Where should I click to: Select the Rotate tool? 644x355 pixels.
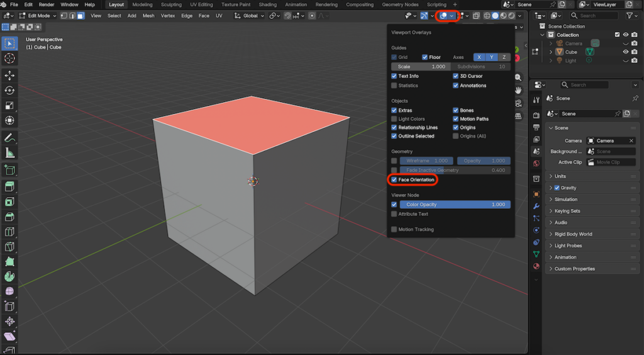point(9,91)
